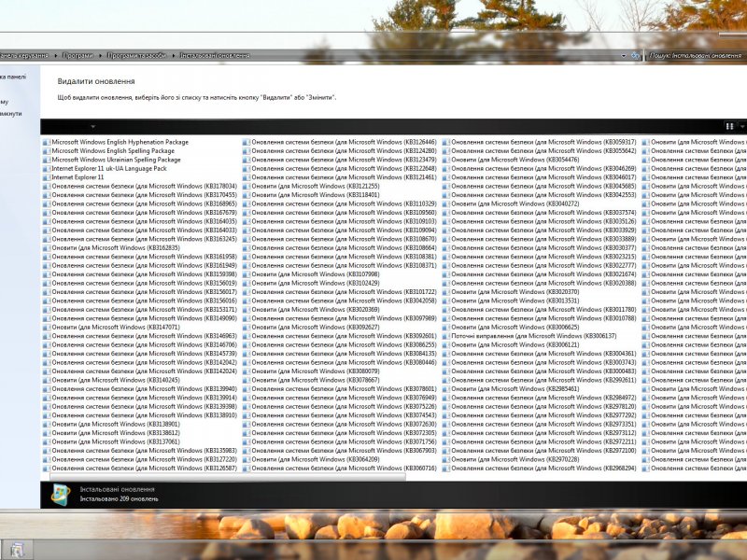This screenshot has width=747, height=560.
Task: Change the view using the view icon on the toolbar
Action: pyautogui.click(x=729, y=126)
